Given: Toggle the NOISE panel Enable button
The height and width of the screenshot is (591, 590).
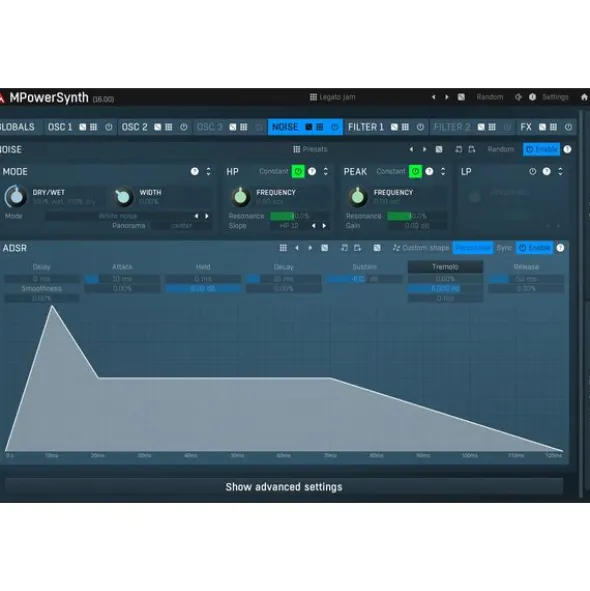Looking at the screenshot, I should coord(541,149).
